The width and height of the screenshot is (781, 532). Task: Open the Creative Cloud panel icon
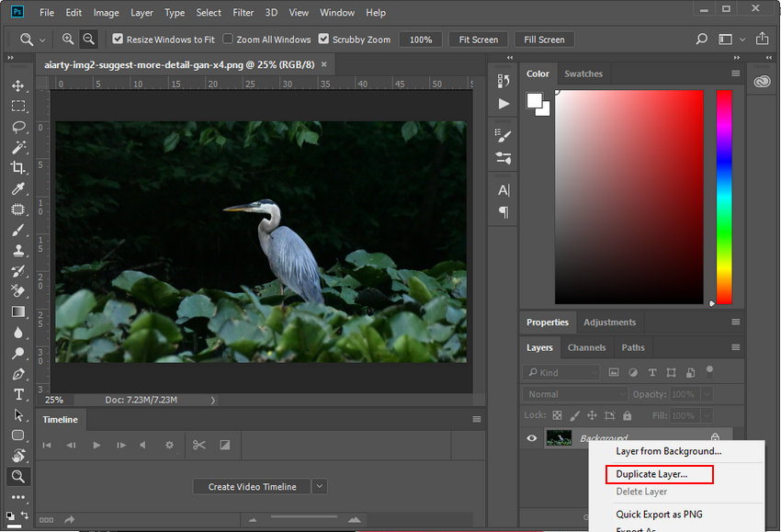click(x=762, y=80)
